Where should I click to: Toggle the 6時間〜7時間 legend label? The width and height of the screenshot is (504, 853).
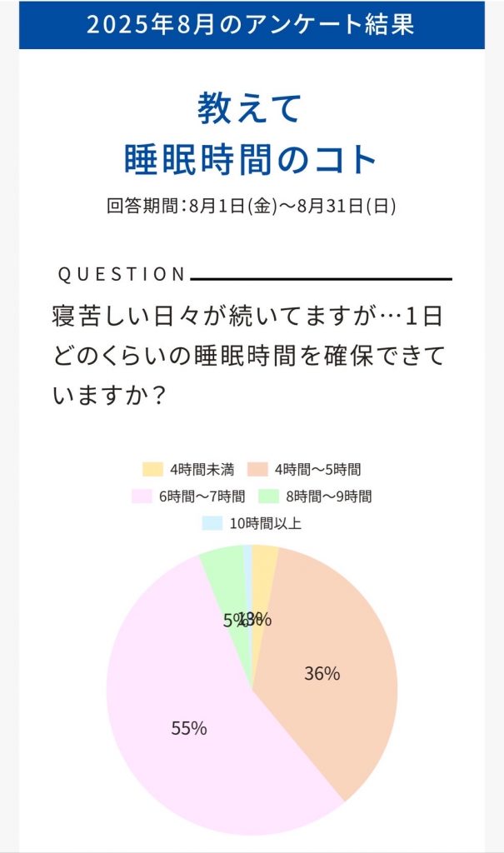pos(202,496)
